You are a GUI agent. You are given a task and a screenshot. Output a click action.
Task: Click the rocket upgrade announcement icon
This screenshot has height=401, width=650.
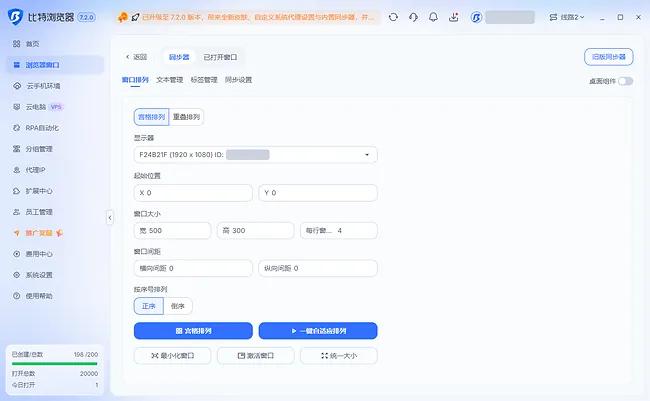[135, 17]
